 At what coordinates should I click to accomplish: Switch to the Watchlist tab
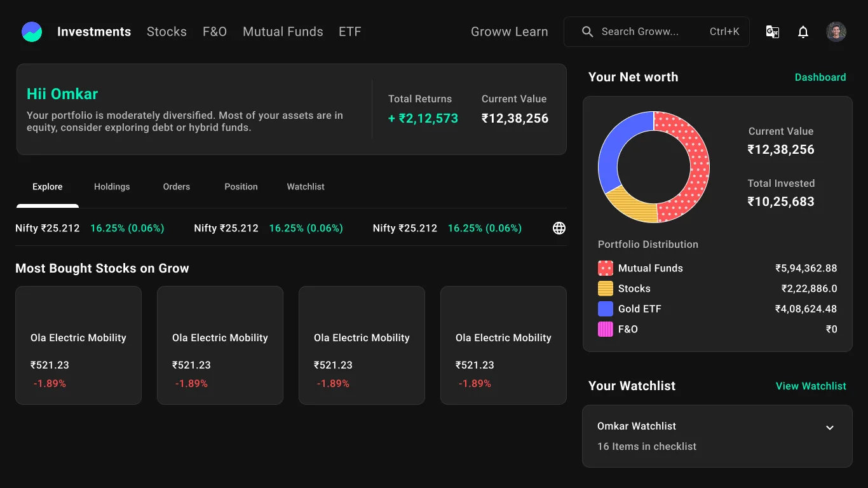306,187
